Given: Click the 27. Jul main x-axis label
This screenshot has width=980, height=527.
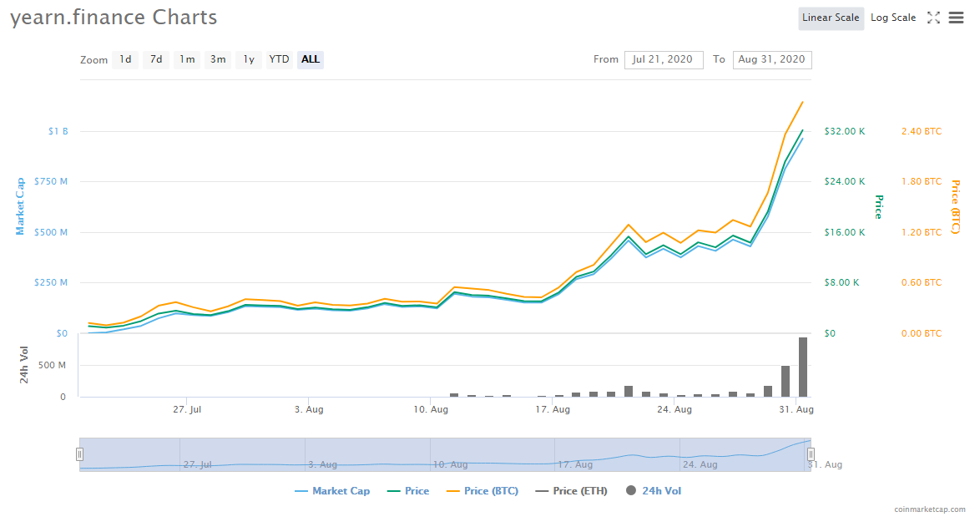Looking at the screenshot, I should pyautogui.click(x=188, y=409).
